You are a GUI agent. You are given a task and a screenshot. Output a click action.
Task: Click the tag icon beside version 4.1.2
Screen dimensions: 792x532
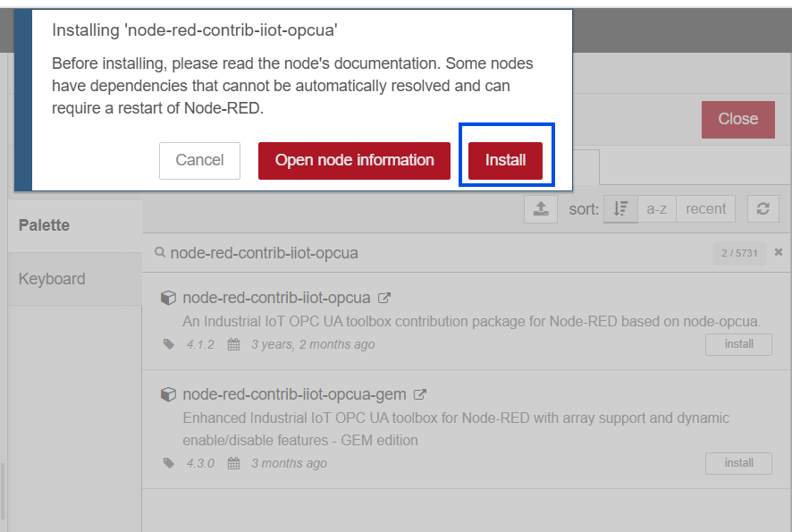tap(169, 344)
